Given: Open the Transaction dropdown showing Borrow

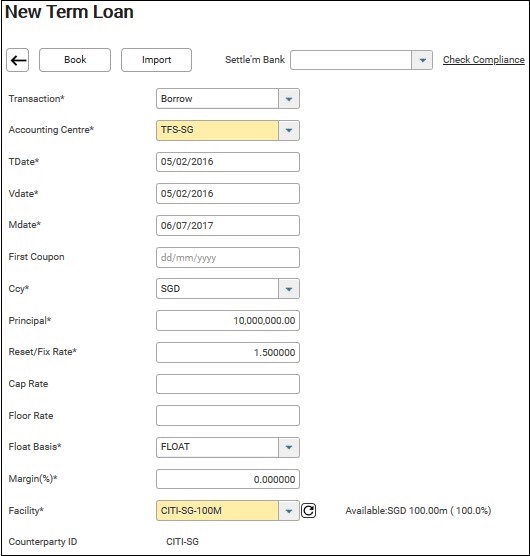Looking at the screenshot, I should [x=228, y=99].
